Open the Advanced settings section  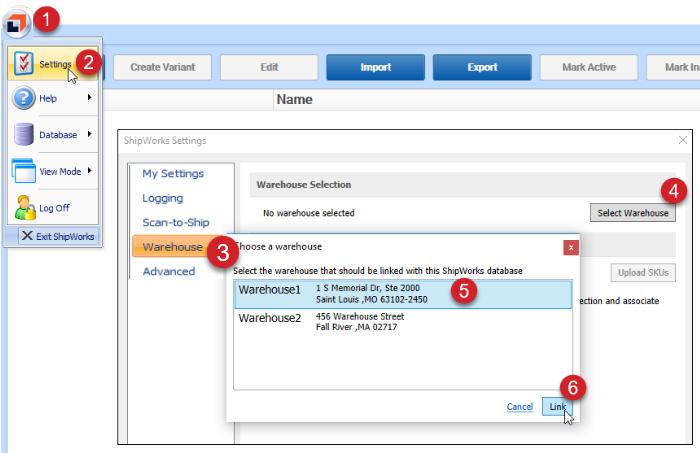pos(169,271)
